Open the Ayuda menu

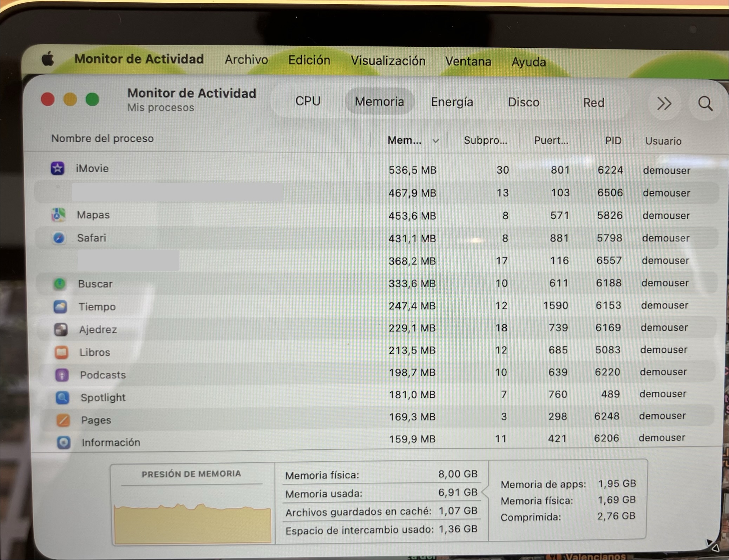528,62
